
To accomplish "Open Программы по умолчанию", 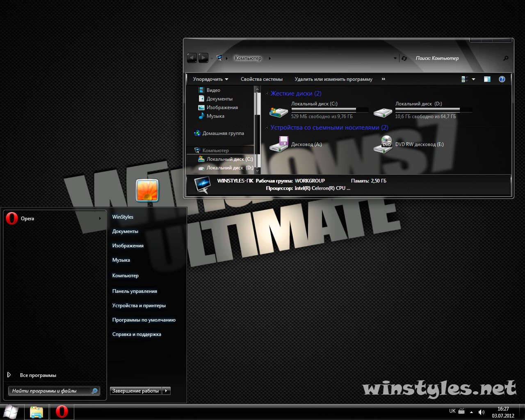I will pos(144,320).
